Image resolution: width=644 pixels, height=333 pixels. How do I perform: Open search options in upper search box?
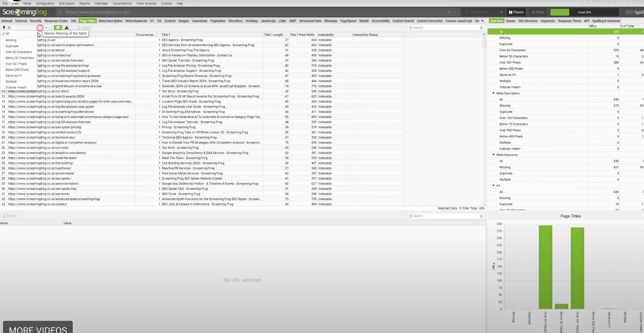click(481, 28)
